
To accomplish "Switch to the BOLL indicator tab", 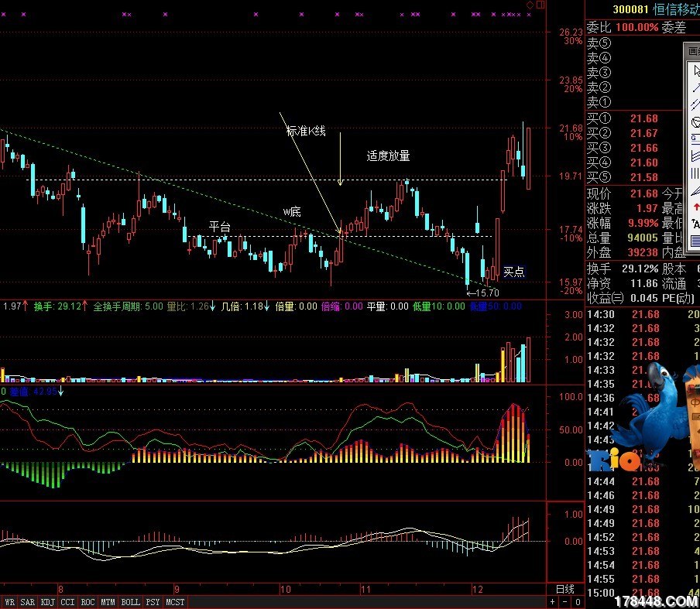I will [130, 602].
